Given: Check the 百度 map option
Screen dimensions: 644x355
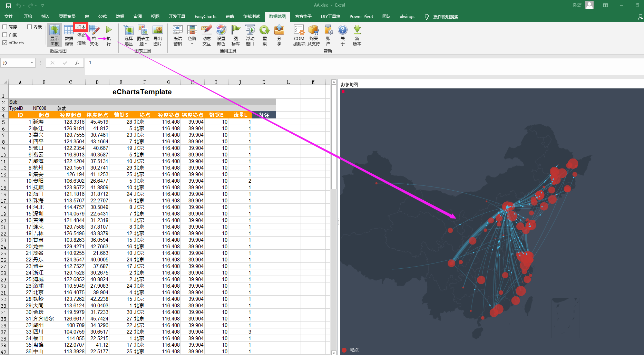Looking at the screenshot, I should [5, 35].
